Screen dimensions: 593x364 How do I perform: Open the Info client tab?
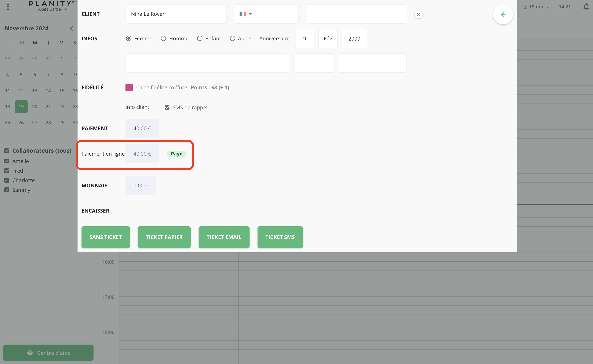point(137,107)
